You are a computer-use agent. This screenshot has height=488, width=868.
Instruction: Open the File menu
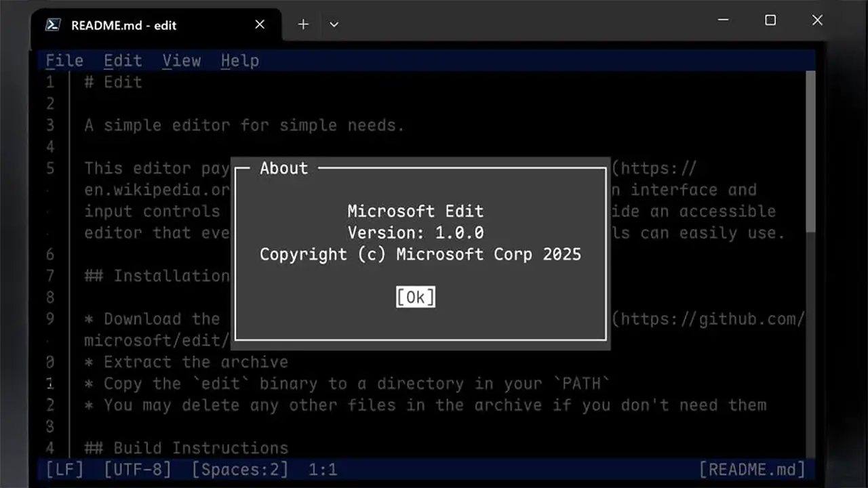64,61
